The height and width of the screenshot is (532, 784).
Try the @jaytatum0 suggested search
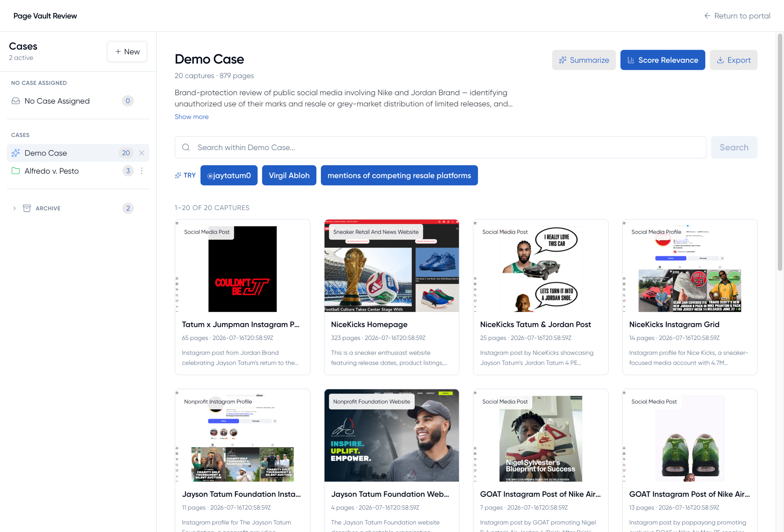point(229,175)
